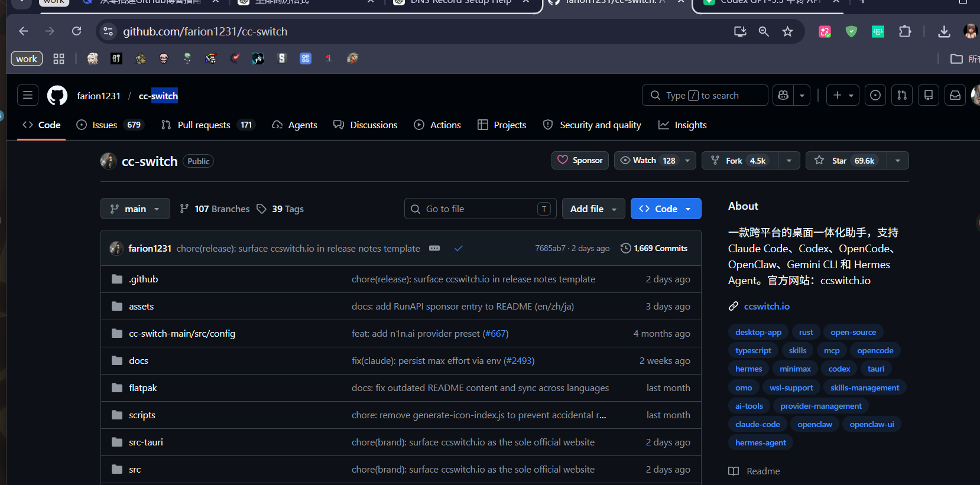Open the green Code clone dropdown
The width and height of the screenshot is (980, 485).
(666, 209)
